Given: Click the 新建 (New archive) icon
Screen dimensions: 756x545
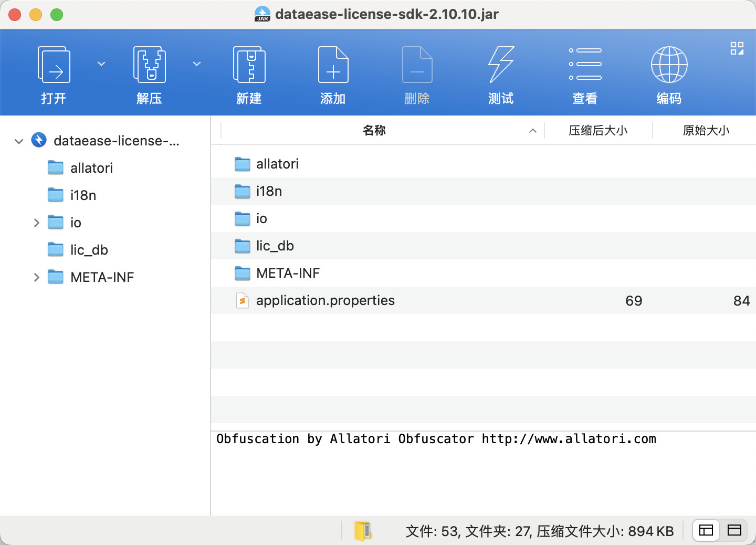Looking at the screenshot, I should [x=249, y=65].
